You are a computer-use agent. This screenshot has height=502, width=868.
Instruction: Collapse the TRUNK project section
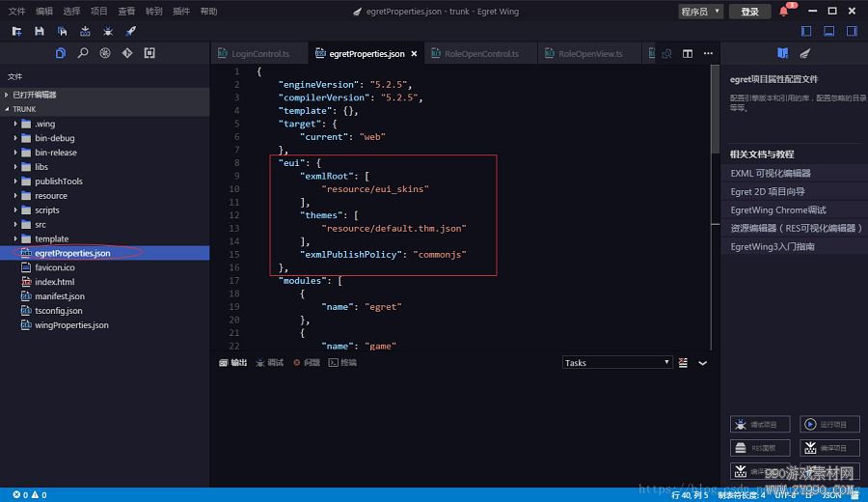click(x=105, y=109)
